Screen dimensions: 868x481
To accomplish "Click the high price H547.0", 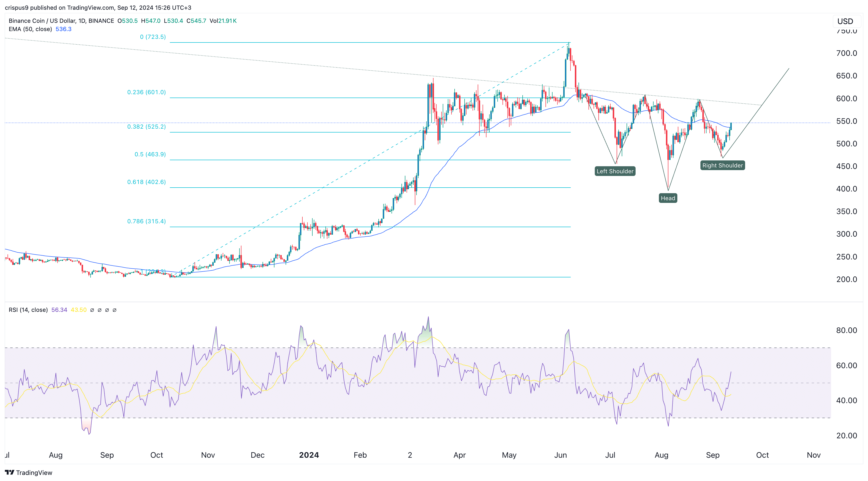I will [x=151, y=21].
